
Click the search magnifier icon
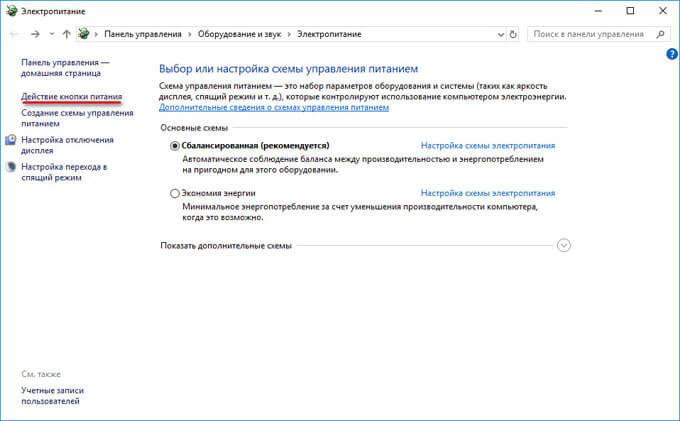660,34
